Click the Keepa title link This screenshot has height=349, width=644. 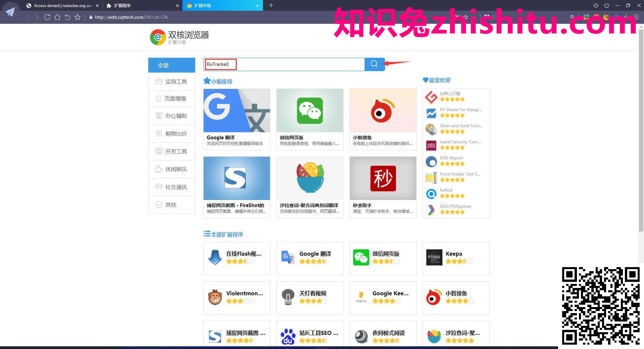[x=454, y=254]
